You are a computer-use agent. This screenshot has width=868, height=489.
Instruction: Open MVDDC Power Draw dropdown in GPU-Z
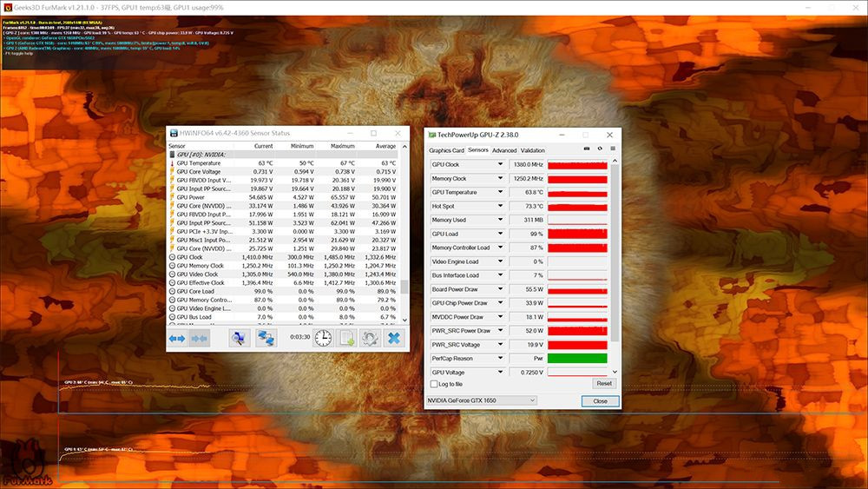[x=500, y=317]
